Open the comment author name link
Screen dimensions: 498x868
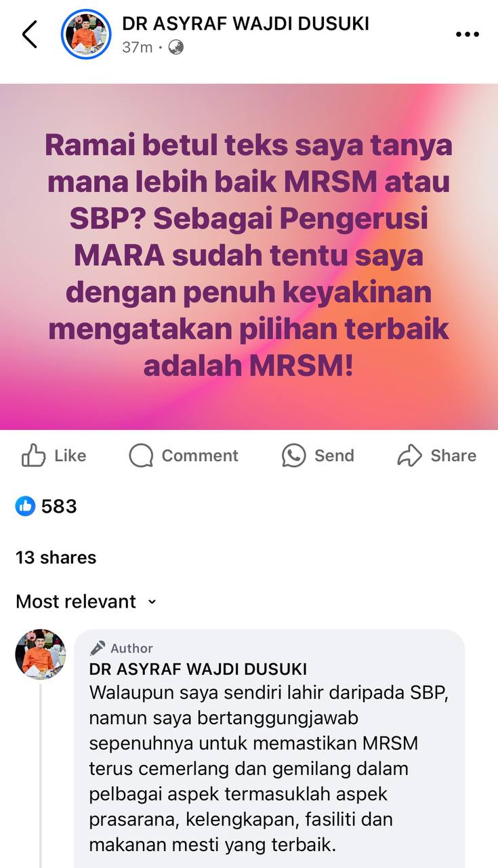pos(198,669)
